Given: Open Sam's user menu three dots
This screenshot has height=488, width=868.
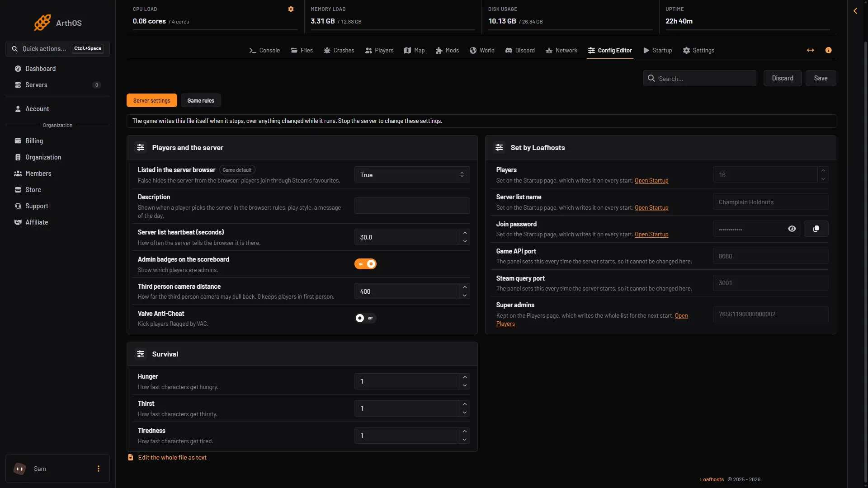Looking at the screenshot, I should pos(99,469).
